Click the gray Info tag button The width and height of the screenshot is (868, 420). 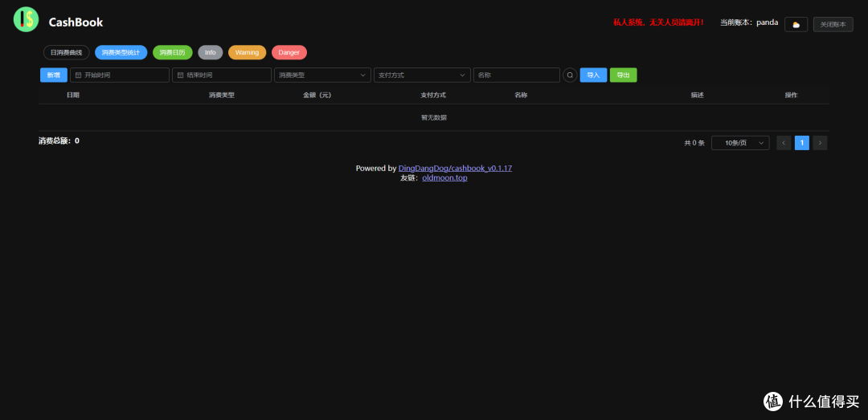point(211,52)
